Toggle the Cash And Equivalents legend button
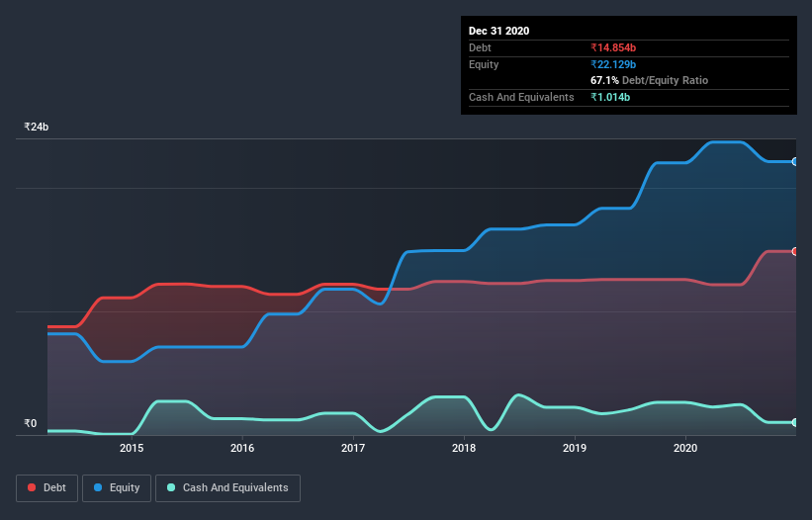Image resolution: width=812 pixels, height=520 pixels. 227,488
